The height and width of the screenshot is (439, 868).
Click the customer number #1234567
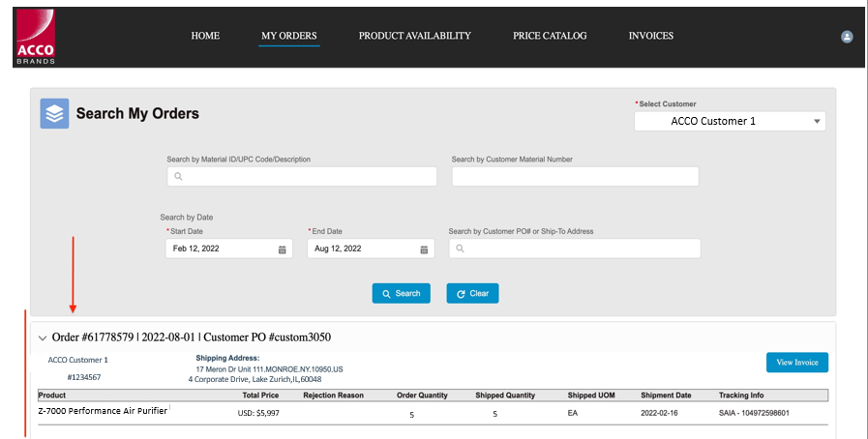pyautogui.click(x=84, y=378)
